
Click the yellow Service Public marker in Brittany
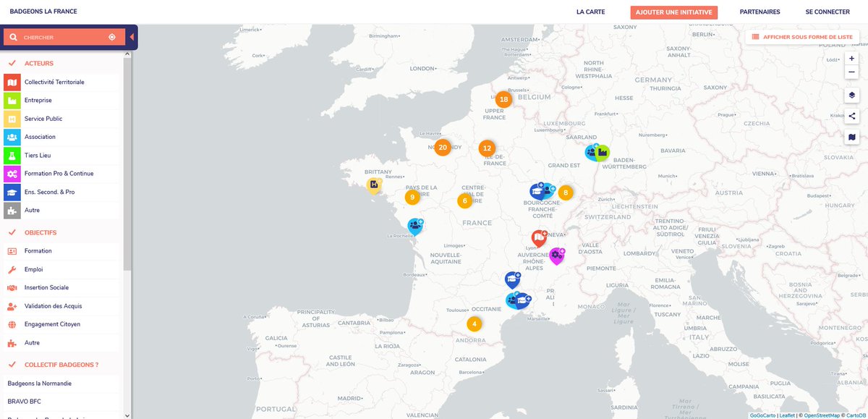pos(374,186)
